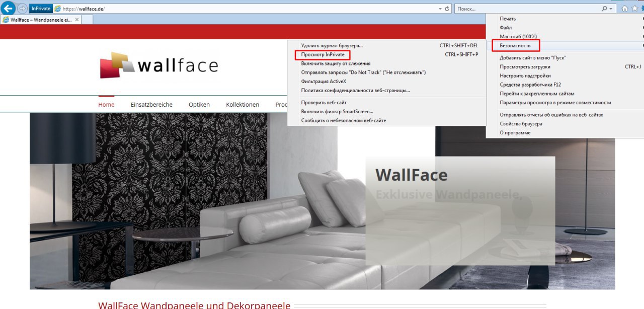The width and height of the screenshot is (644, 309).
Task: Open the Печать submenu
Action: tap(565, 19)
